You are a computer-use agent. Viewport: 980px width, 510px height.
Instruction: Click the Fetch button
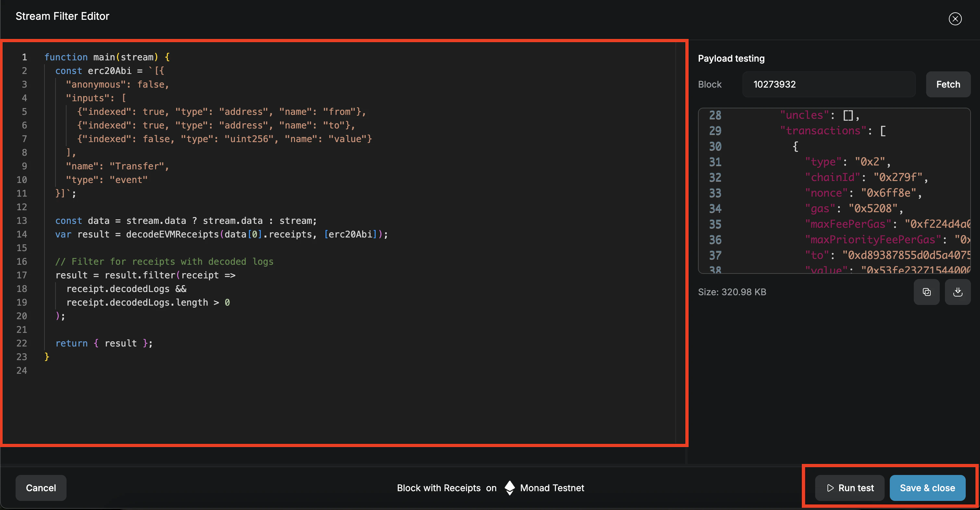948,84
